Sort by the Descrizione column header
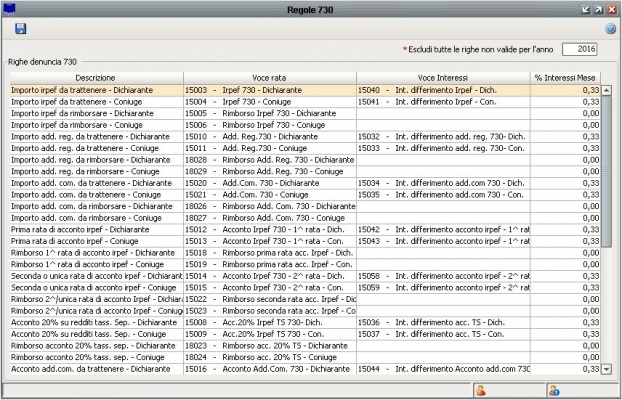Viewport: 622px width, 400px height. [94, 77]
